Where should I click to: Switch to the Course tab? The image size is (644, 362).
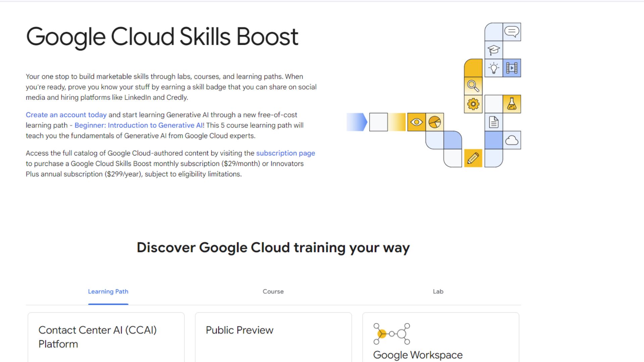[273, 292]
